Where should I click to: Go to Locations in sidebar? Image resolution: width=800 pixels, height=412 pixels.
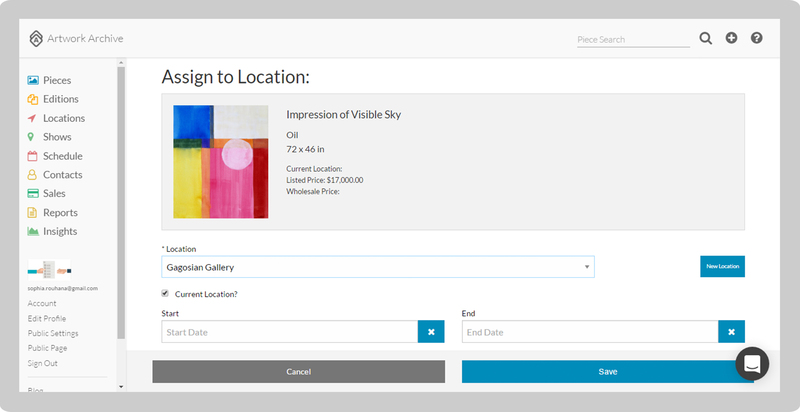click(x=63, y=118)
